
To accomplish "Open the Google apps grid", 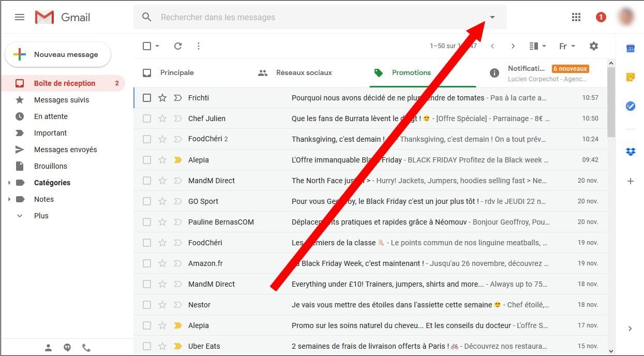I will click(576, 17).
